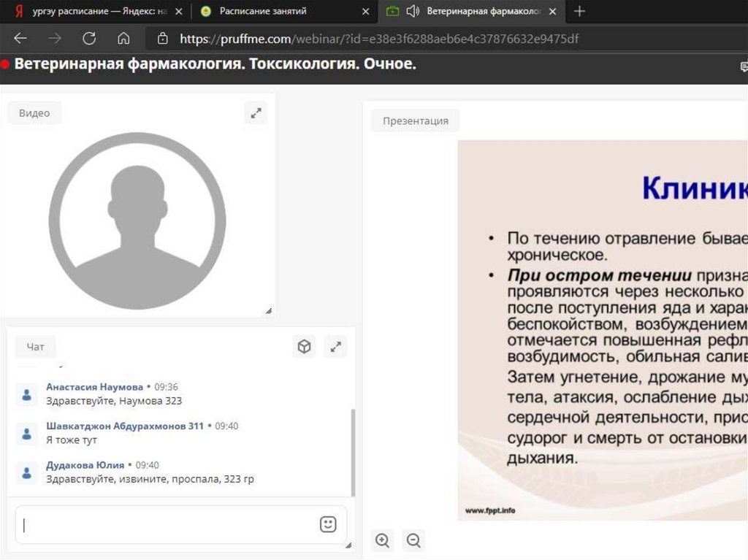This screenshot has width=748, height=560.
Task: Click the Видео panel label
Action: point(34,113)
